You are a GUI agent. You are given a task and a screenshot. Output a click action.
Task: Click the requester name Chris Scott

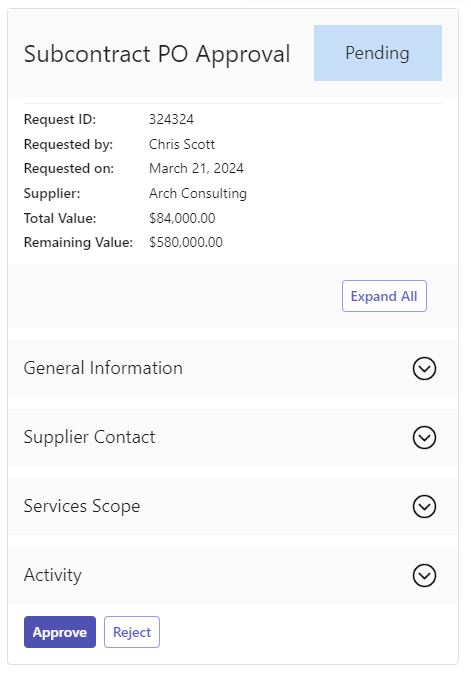(x=182, y=144)
